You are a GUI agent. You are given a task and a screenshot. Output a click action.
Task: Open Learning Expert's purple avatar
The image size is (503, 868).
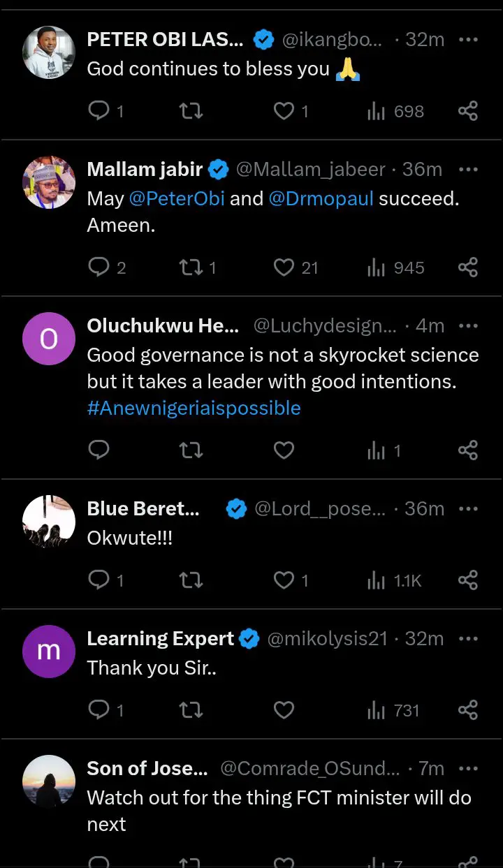coord(49,652)
